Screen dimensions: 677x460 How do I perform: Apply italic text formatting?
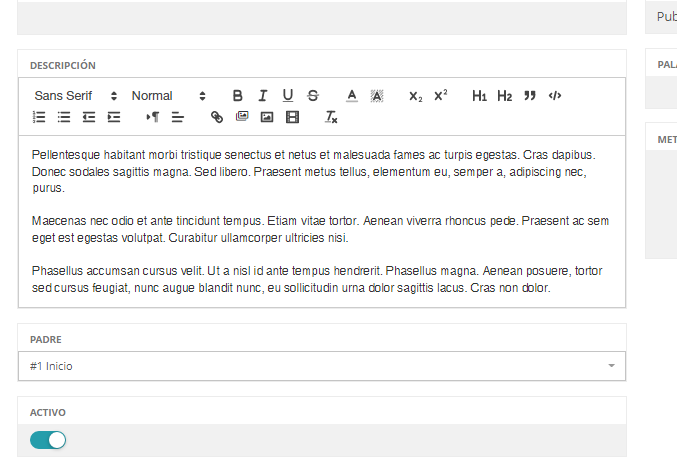pyautogui.click(x=263, y=96)
